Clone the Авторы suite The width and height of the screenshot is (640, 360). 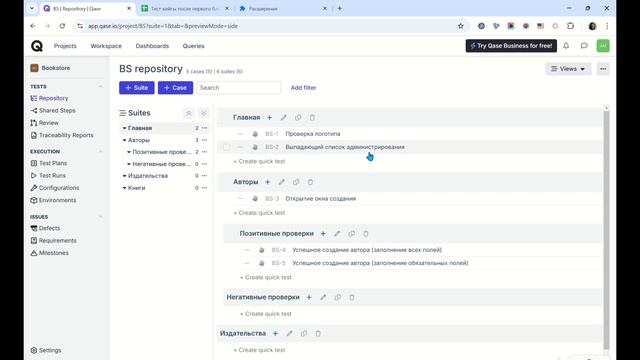[x=296, y=182]
